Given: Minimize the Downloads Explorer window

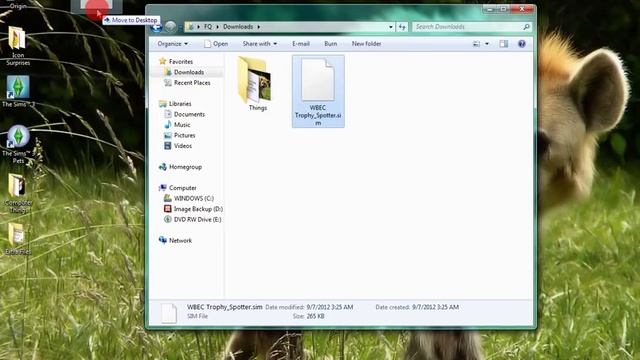Looking at the screenshot, I should [x=490, y=9].
